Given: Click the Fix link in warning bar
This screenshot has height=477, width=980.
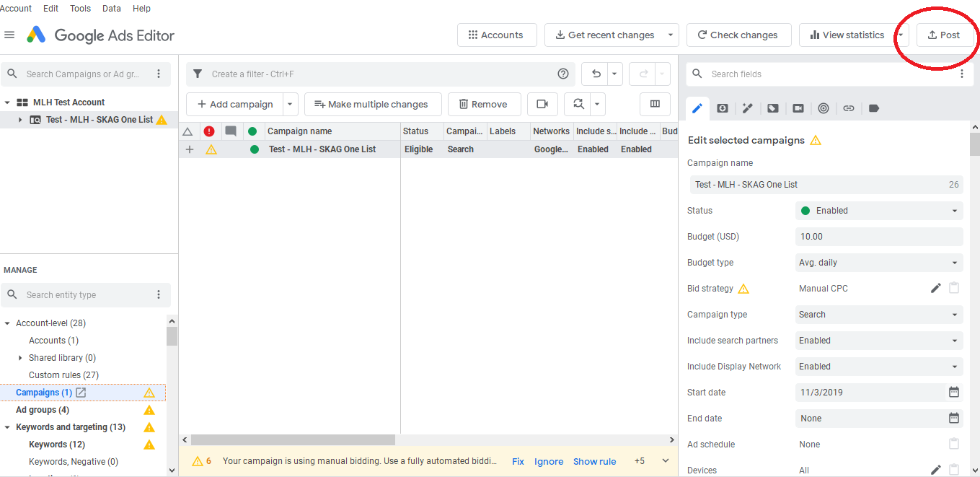Looking at the screenshot, I should 518,461.
